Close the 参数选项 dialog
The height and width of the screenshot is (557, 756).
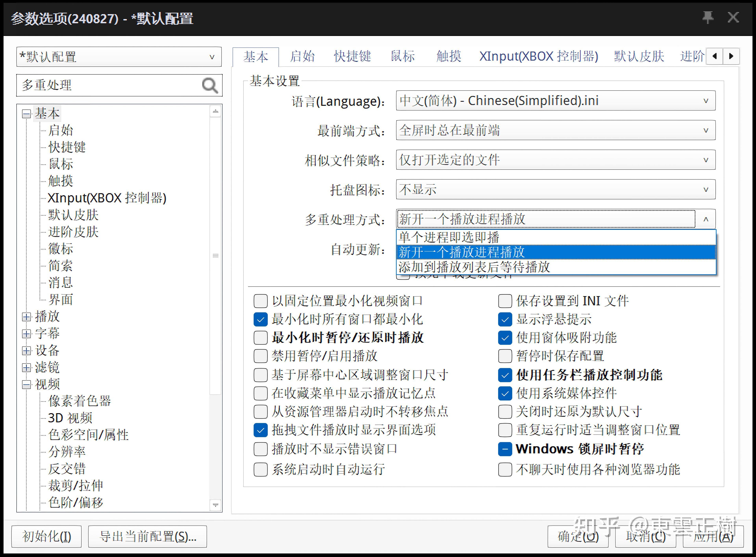(733, 18)
